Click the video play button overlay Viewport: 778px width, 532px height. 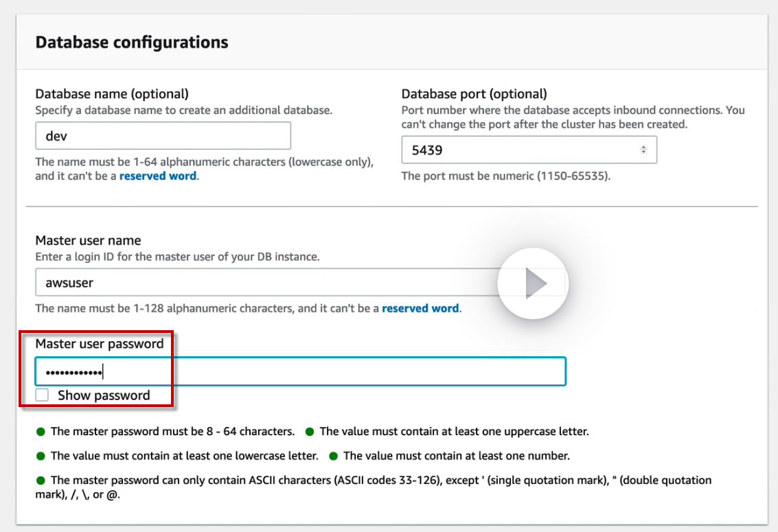pos(533,283)
